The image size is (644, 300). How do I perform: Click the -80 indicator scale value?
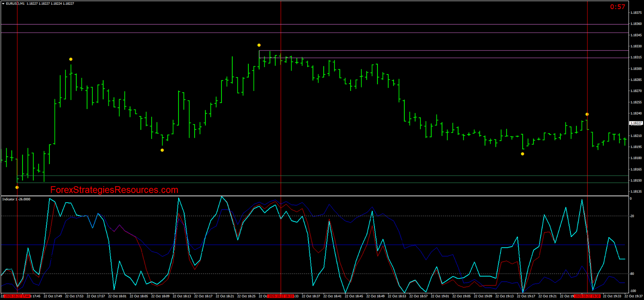point(632,274)
